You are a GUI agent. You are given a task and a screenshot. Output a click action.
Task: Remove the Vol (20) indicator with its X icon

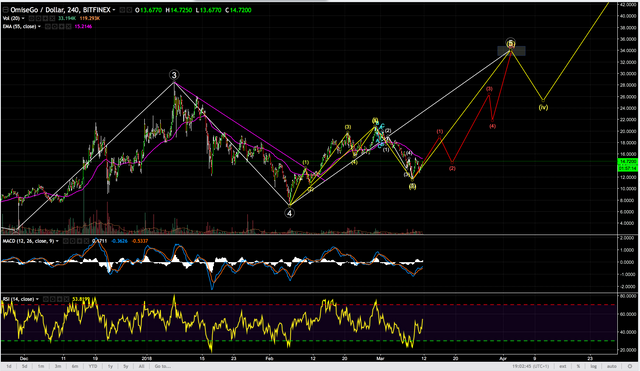coord(52,18)
